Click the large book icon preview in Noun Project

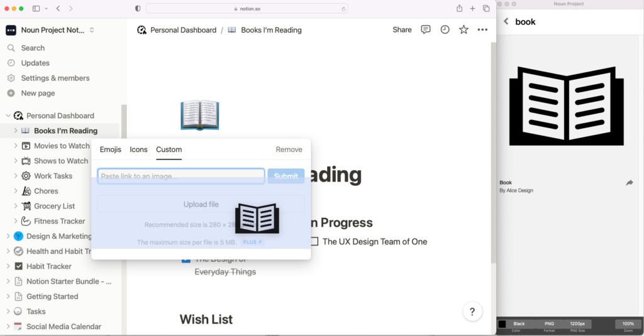coord(567,106)
